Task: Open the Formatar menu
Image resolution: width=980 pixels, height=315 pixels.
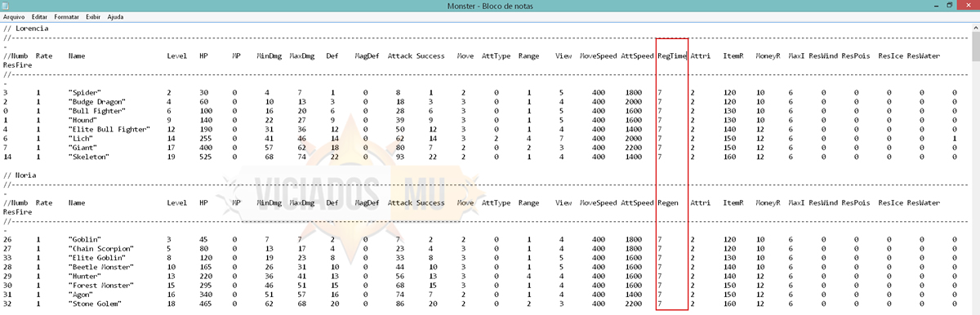Action: [x=67, y=16]
